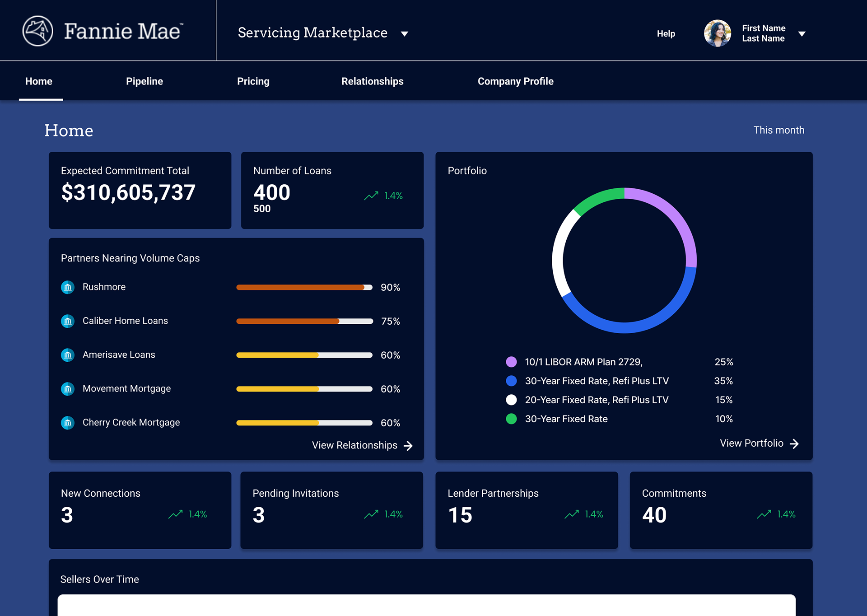Click the bank icon beside Cherry Creek Mortgage
The height and width of the screenshot is (616, 867).
tap(68, 423)
